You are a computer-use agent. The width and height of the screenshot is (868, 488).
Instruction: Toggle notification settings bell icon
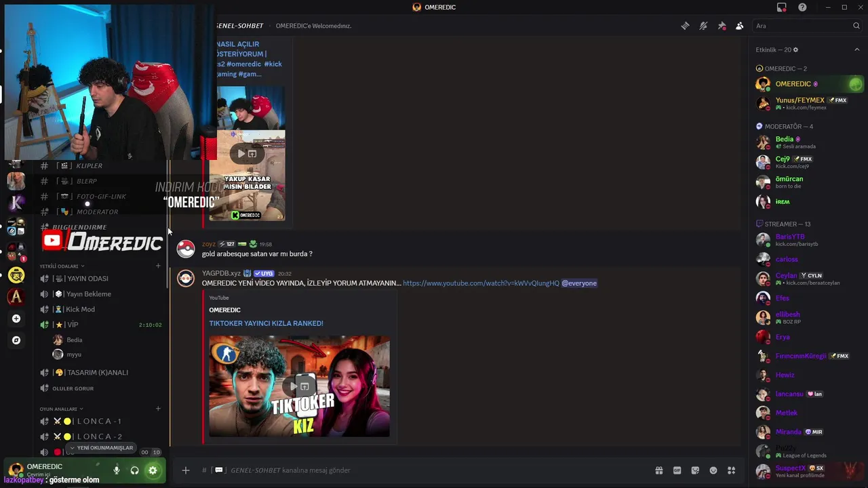[x=703, y=26]
